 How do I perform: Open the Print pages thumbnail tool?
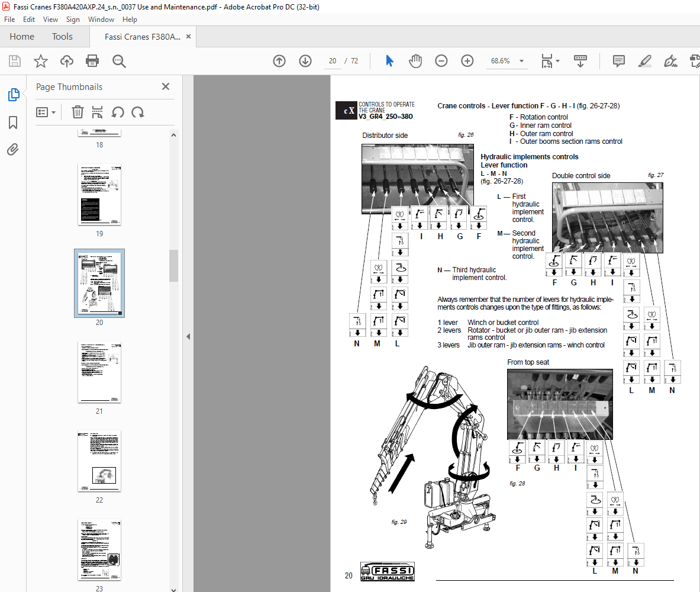tap(97, 112)
